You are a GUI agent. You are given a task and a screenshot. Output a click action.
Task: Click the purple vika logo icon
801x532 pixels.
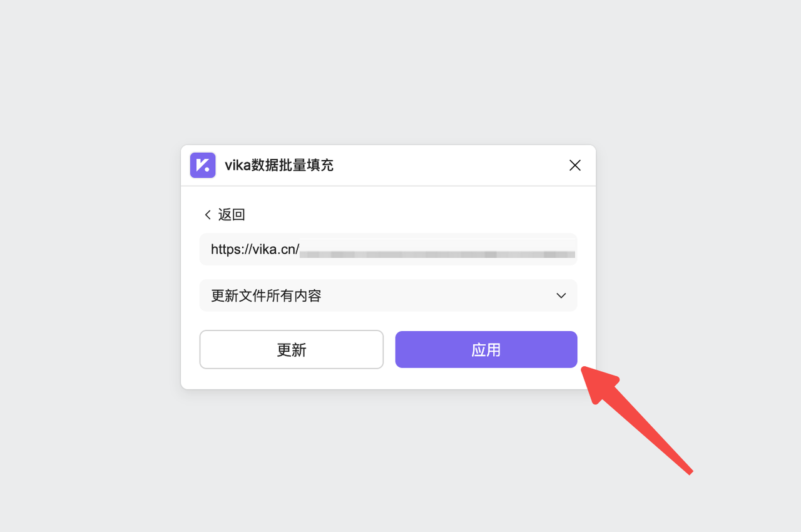point(203,165)
